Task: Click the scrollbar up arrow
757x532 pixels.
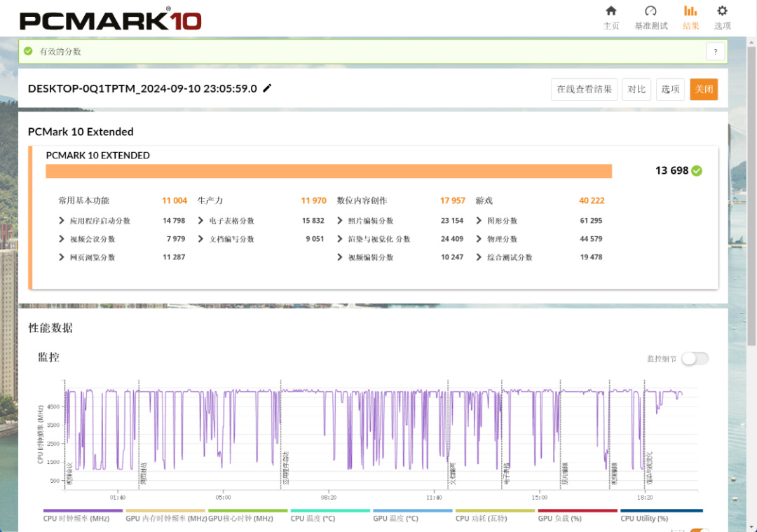Action: 751,43
